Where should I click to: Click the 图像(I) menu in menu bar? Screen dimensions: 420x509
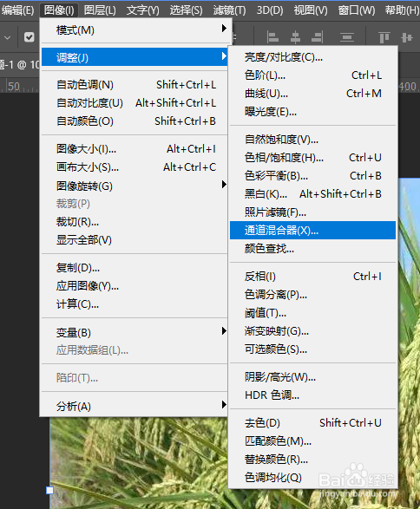click(59, 10)
